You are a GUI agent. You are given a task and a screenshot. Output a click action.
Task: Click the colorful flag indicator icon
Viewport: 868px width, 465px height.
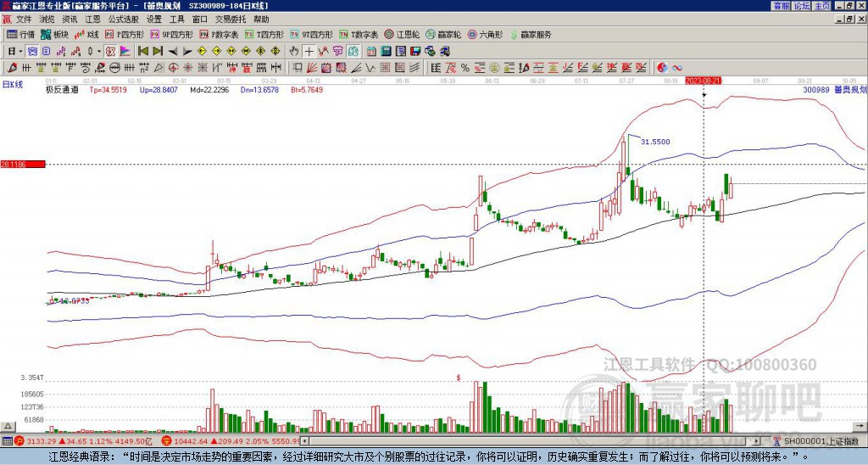click(x=125, y=52)
